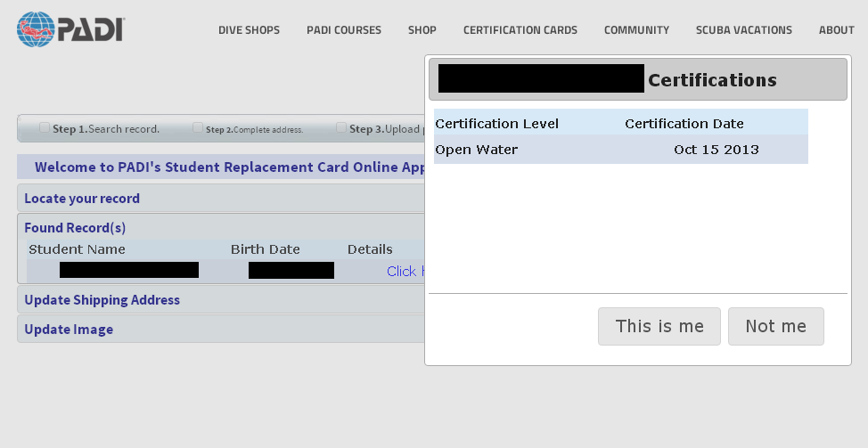Click the Certifications dialog title
This screenshot has width=868, height=448.
[x=712, y=80]
